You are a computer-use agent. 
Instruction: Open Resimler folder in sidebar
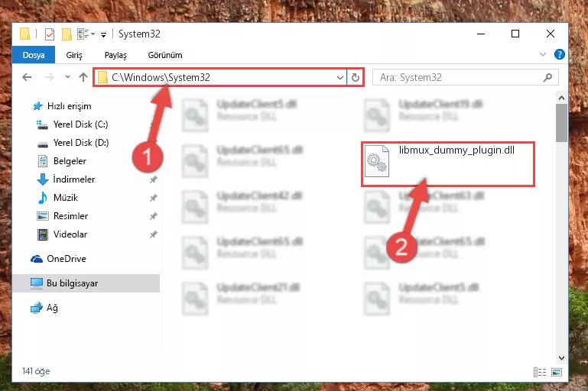63,216
